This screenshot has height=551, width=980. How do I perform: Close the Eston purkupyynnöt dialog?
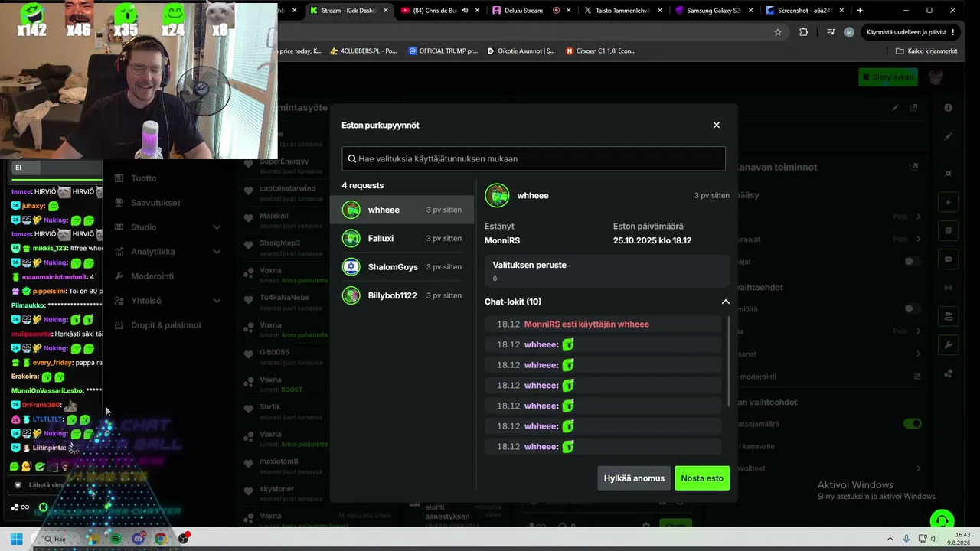tap(717, 125)
